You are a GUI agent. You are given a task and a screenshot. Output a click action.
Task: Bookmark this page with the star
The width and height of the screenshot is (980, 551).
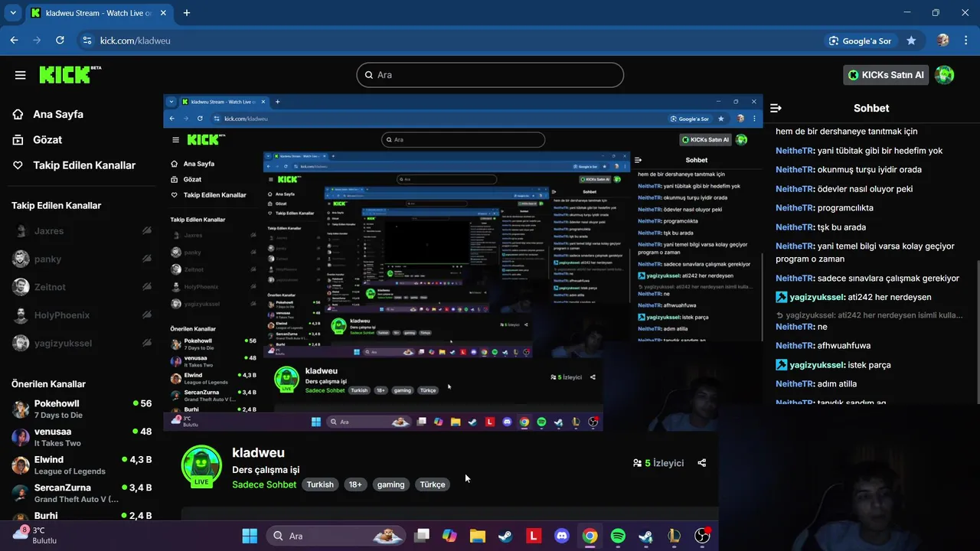(911, 41)
